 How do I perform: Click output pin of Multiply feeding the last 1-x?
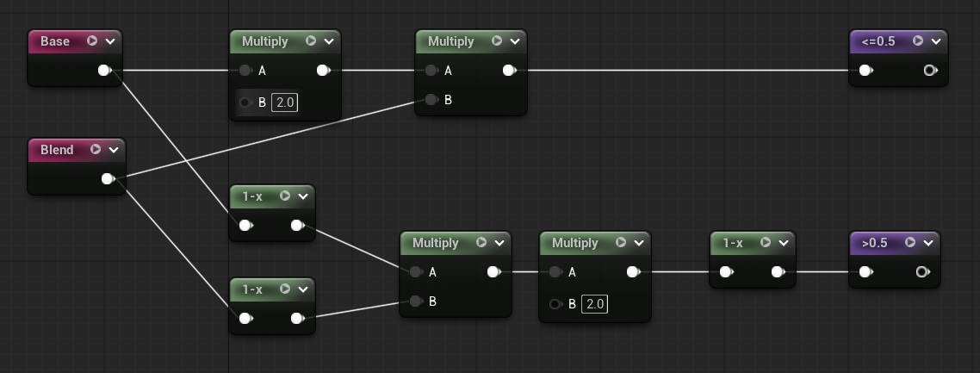pyautogui.click(x=634, y=272)
